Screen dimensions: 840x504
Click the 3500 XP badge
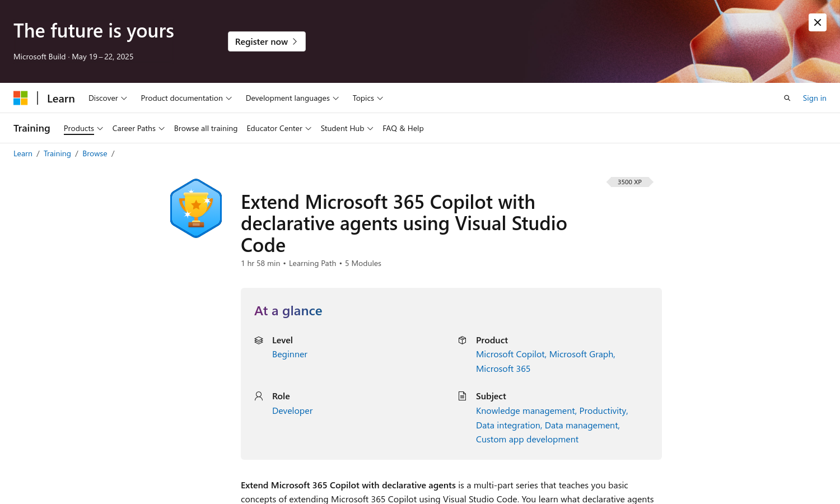[x=629, y=181]
